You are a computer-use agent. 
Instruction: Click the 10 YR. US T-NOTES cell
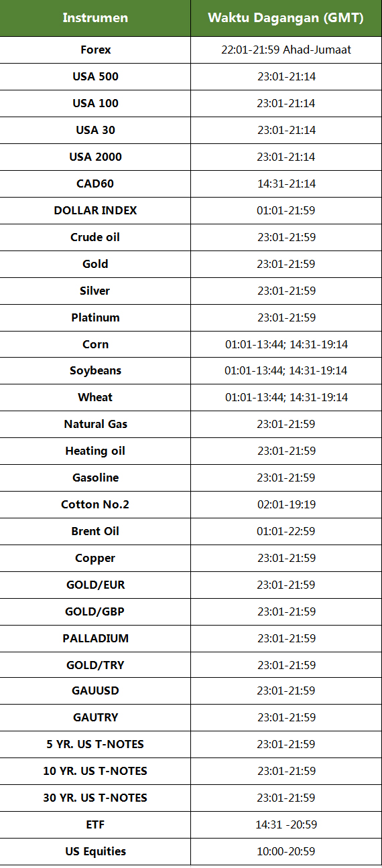tap(95, 771)
